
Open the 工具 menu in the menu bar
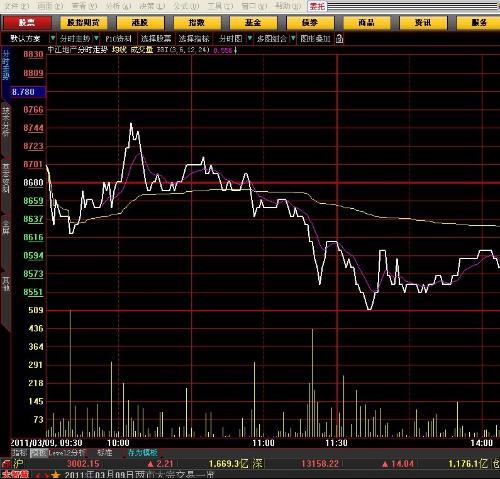[x=220, y=6]
